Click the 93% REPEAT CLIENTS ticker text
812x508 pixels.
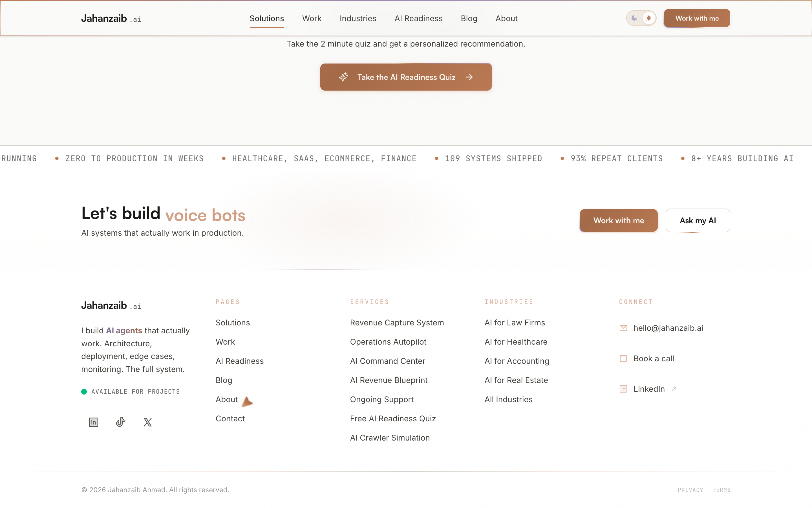pyautogui.click(x=617, y=158)
